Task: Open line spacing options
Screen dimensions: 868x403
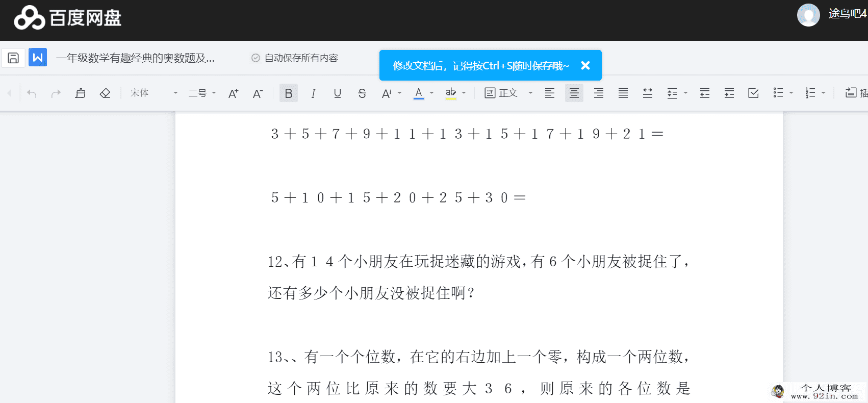Action: pos(672,93)
